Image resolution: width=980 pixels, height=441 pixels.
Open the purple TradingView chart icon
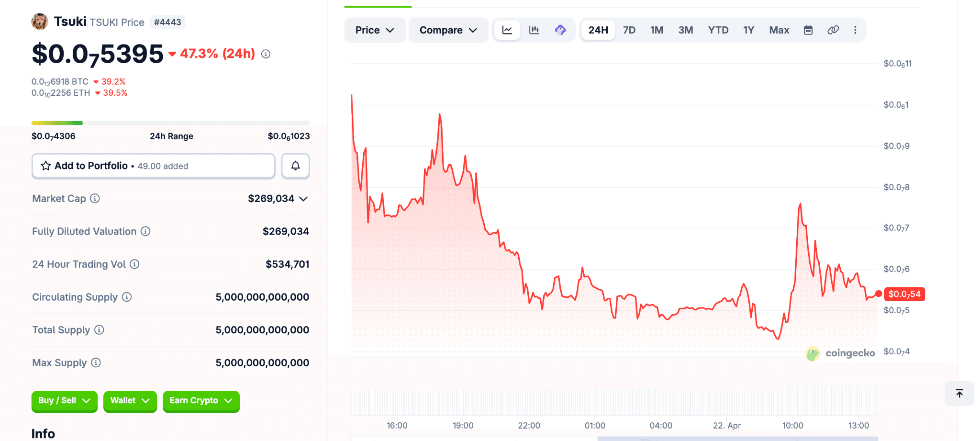pos(560,30)
